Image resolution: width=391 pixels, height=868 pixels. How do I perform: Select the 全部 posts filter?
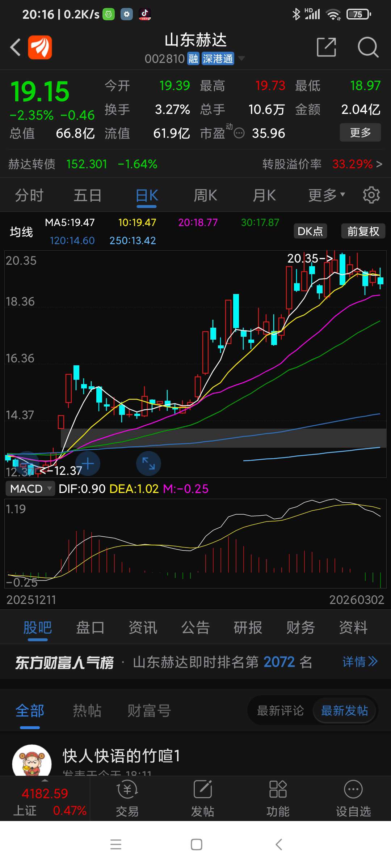tap(30, 711)
